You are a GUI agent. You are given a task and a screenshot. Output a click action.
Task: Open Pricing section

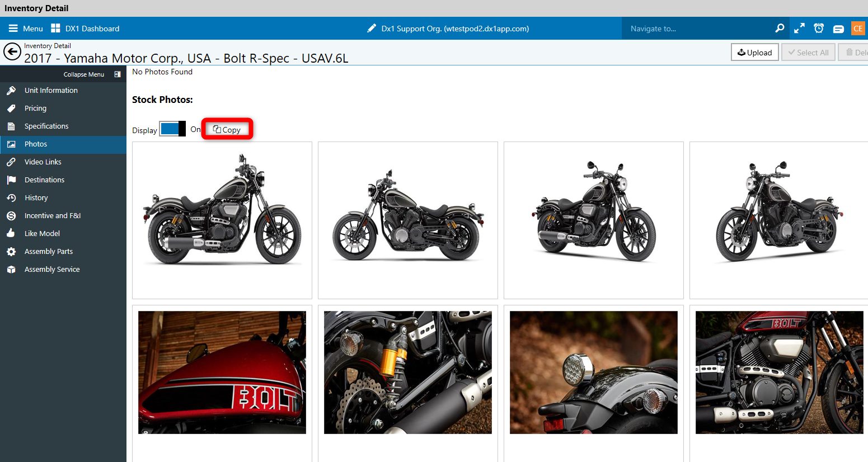(x=63, y=108)
